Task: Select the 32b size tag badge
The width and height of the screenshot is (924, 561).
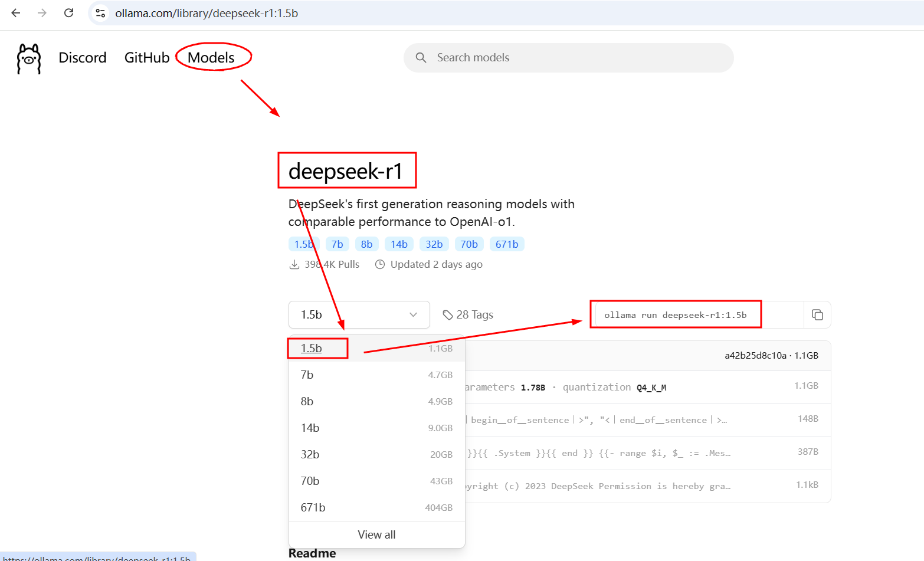Action: pos(434,244)
